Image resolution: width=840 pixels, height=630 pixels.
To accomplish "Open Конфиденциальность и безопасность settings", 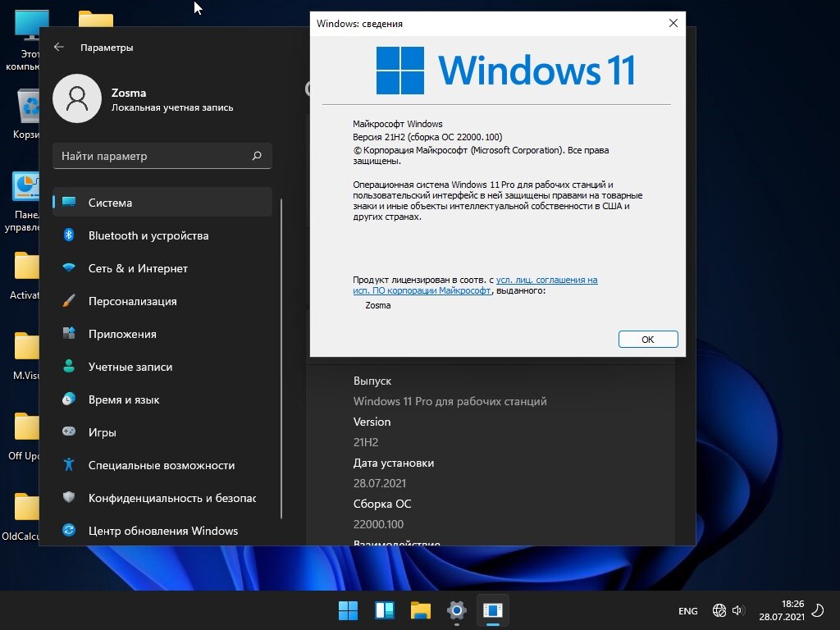I will (162, 498).
